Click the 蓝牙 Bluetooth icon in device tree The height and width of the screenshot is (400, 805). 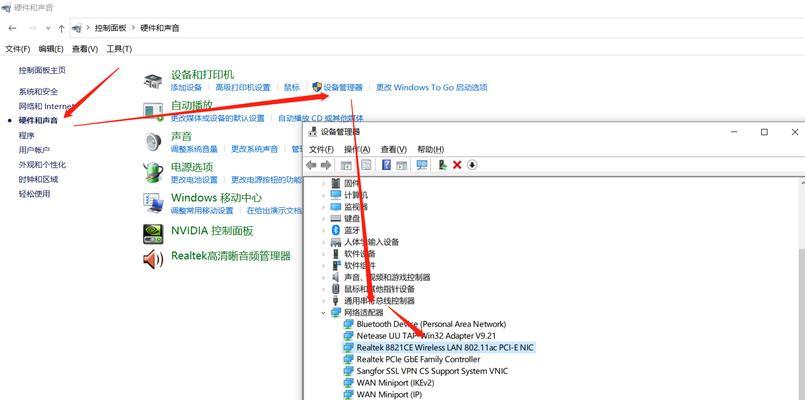pyautogui.click(x=336, y=230)
